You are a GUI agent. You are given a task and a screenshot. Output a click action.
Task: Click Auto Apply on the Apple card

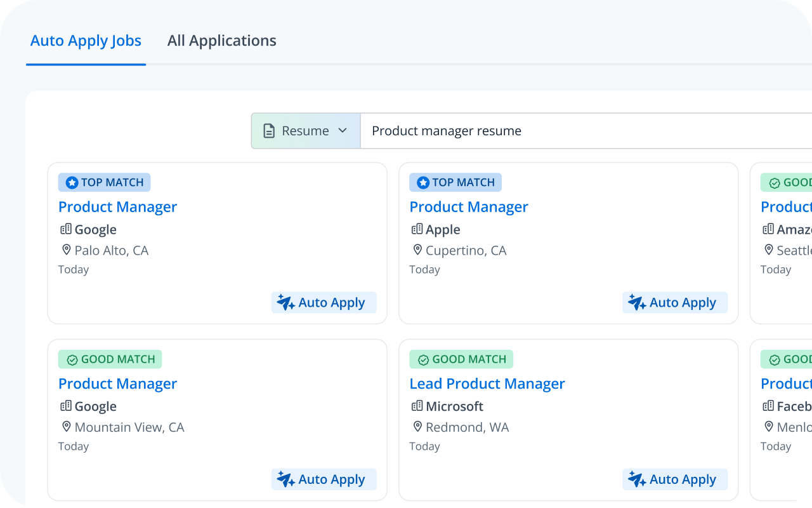click(675, 302)
